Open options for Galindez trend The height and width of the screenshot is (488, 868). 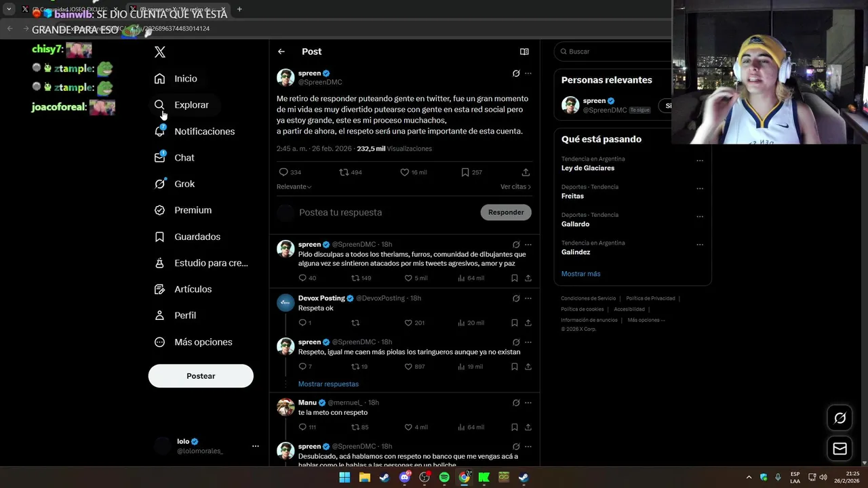pyautogui.click(x=700, y=245)
